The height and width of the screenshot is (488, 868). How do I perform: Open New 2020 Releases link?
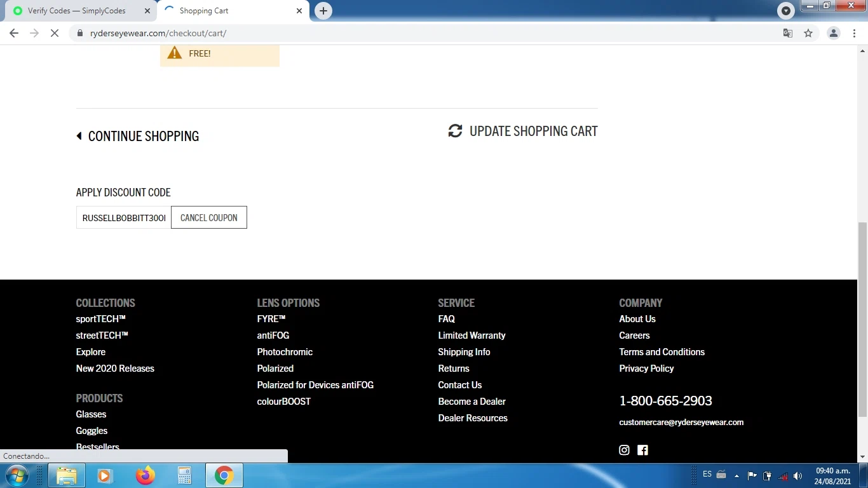tap(115, 369)
